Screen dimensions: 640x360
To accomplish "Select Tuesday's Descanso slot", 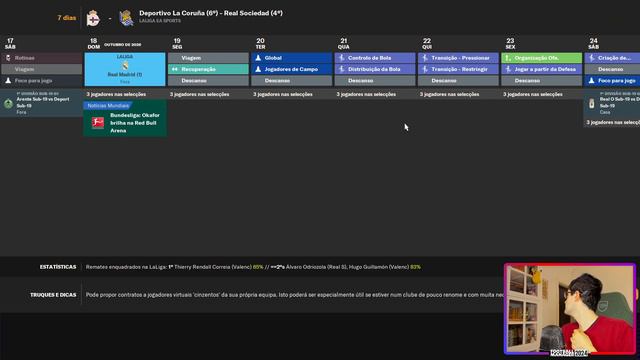I will (x=291, y=81).
